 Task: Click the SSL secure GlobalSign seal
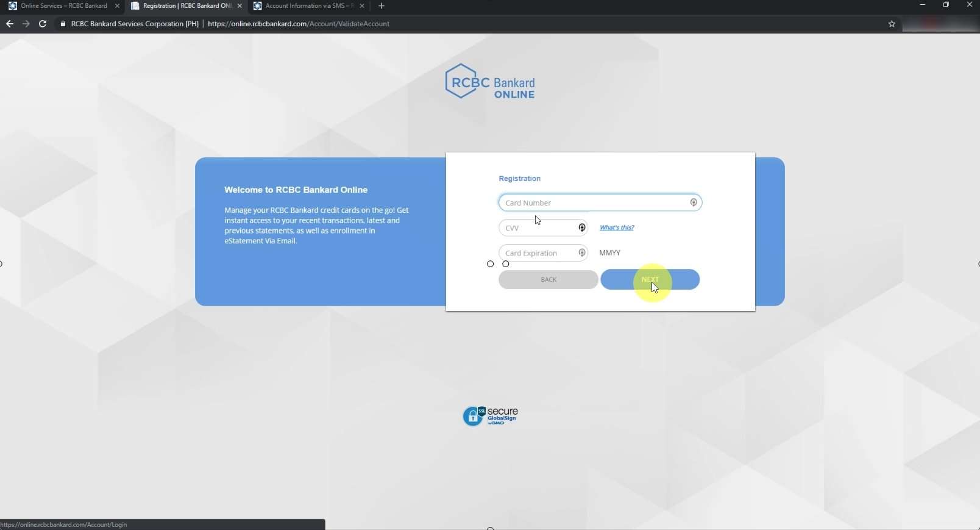pyautogui.click(x=491, y=416)
